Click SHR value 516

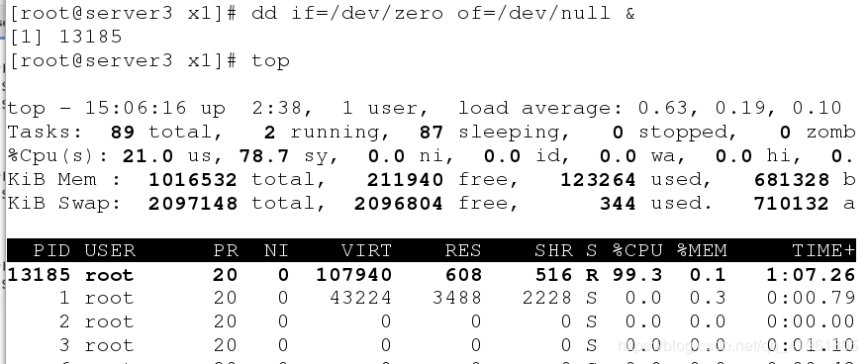(553, 274)
